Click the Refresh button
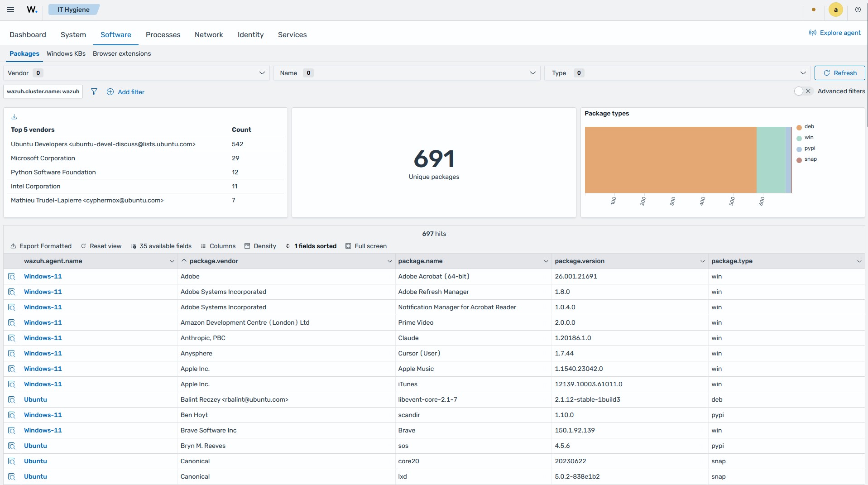 (839, 73)
